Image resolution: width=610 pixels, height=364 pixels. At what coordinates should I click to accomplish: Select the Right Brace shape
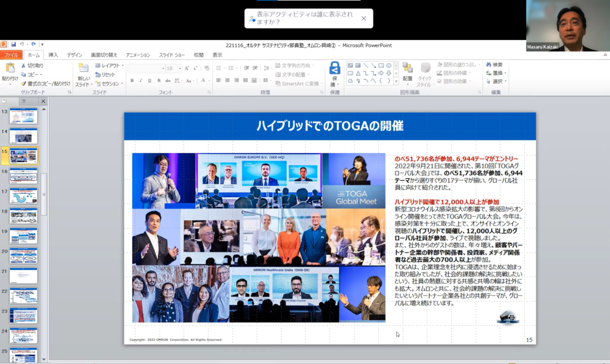[x=388, y=81]
